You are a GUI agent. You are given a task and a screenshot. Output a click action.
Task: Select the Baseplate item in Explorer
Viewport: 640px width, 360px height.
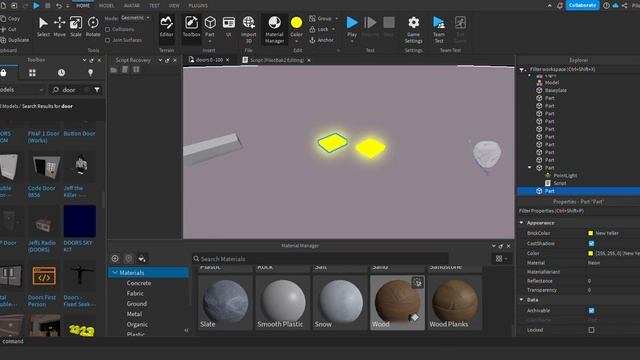(556, 90)
